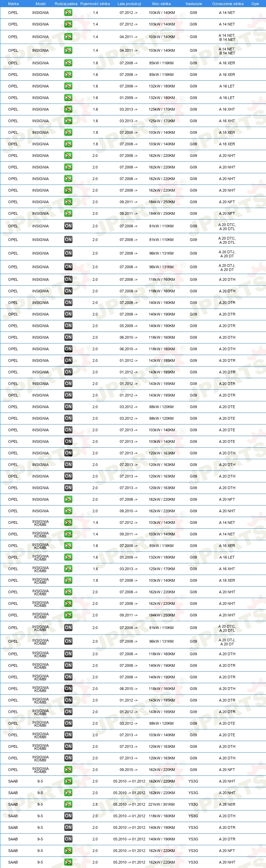Select 184kW / 250KM in INSIGNIA KOMBI row
The width and height of the screenshot is (266, 868).
(x=162, y=615)
